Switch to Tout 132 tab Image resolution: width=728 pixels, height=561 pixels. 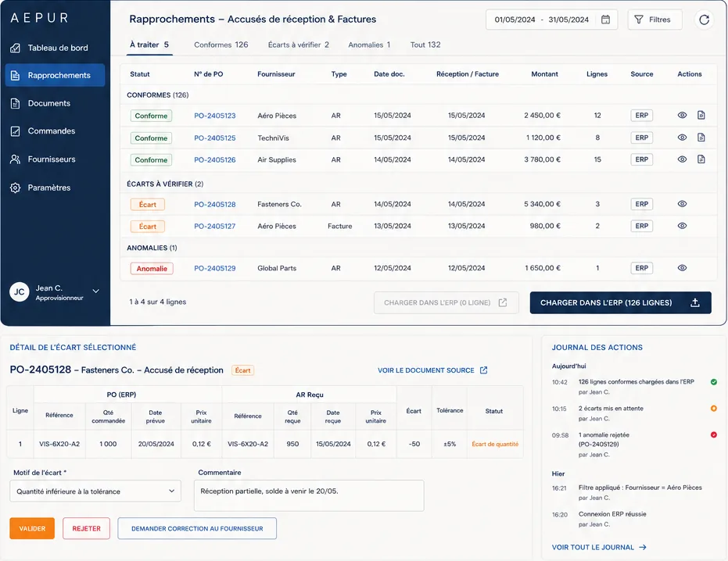point(425,45)
